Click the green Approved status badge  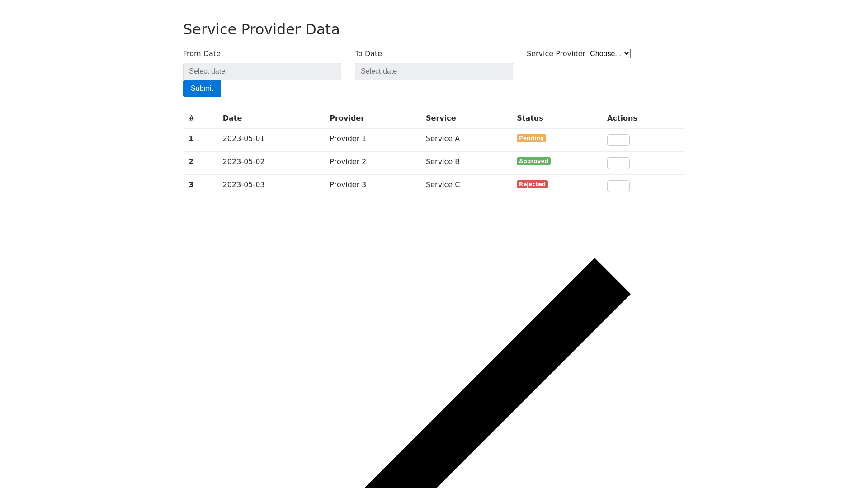tap(533, 161)
